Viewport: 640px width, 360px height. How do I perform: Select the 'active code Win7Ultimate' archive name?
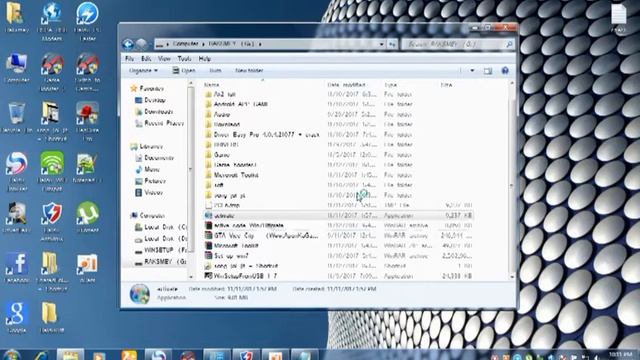click(249, 226)
